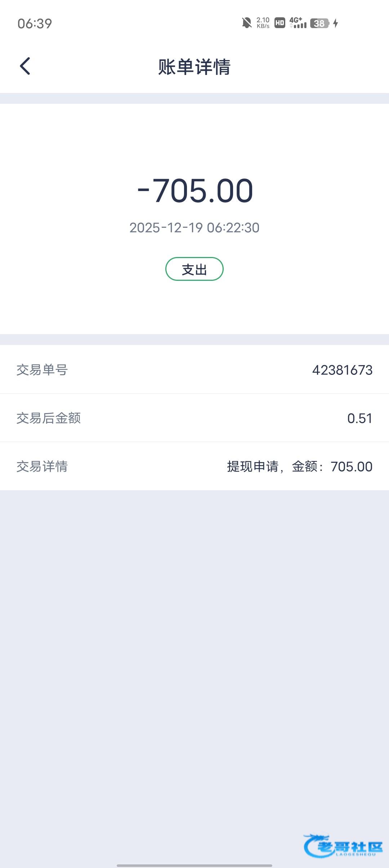
Task: Tap the 交易后金额 row label
Action: [49, 418]
